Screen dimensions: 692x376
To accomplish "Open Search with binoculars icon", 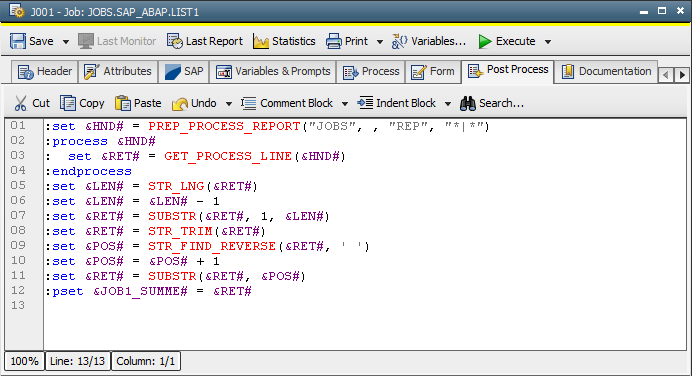I will 468,103.
